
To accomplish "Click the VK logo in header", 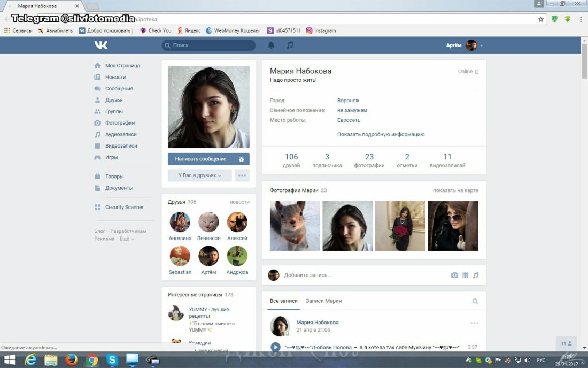I will pyautogui.click(x=100, y=45).
